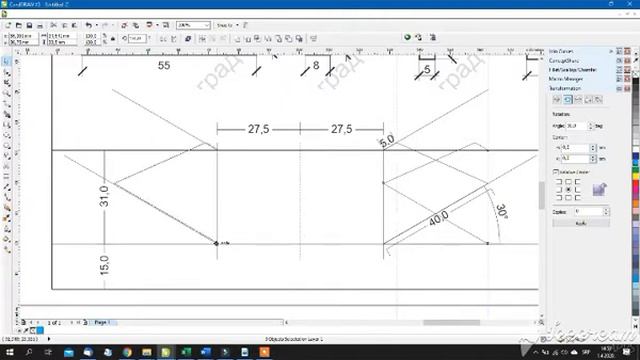
Task: Select the Zoom tool in toolbox
Action: [x=7, y=93]
